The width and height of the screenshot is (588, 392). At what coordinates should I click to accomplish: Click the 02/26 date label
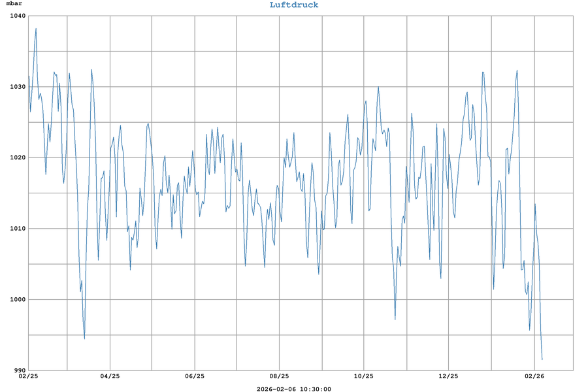click(x=534, y=376)
